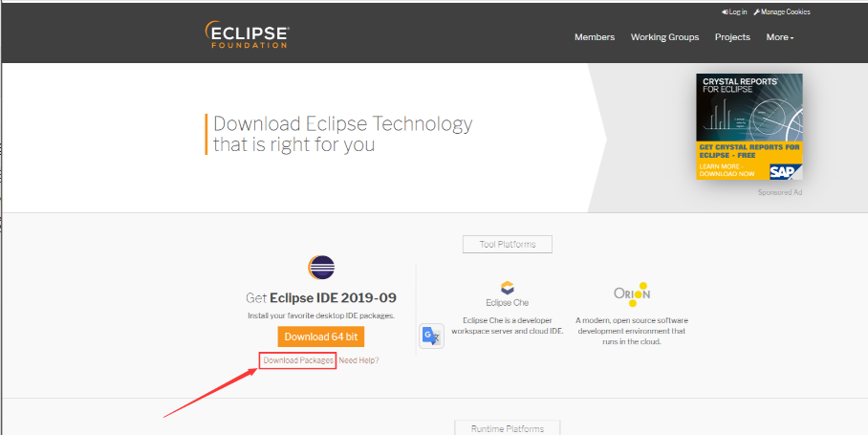Click the Eclipse Che description paragraph
The image size is (868, 435).
(x=507, y=325)
